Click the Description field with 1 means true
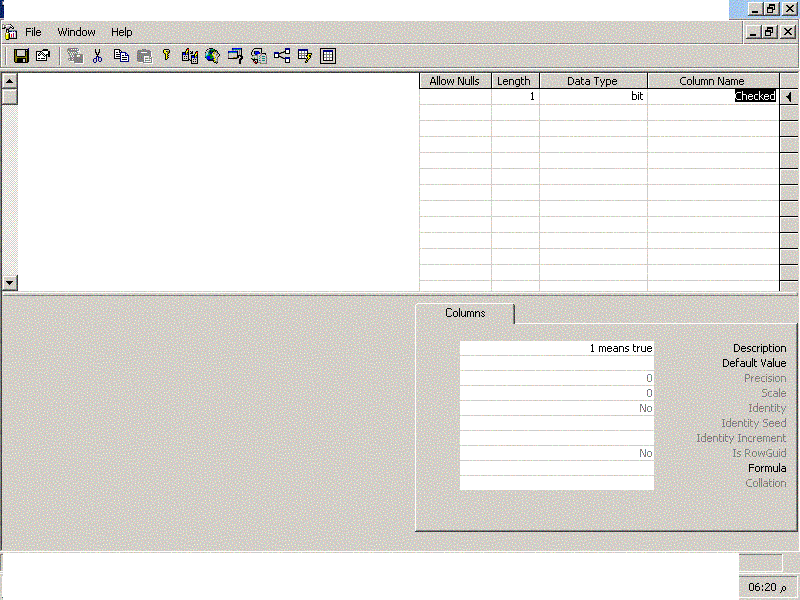800x600 pixels. pyautogui.click(x=557, y=348)
